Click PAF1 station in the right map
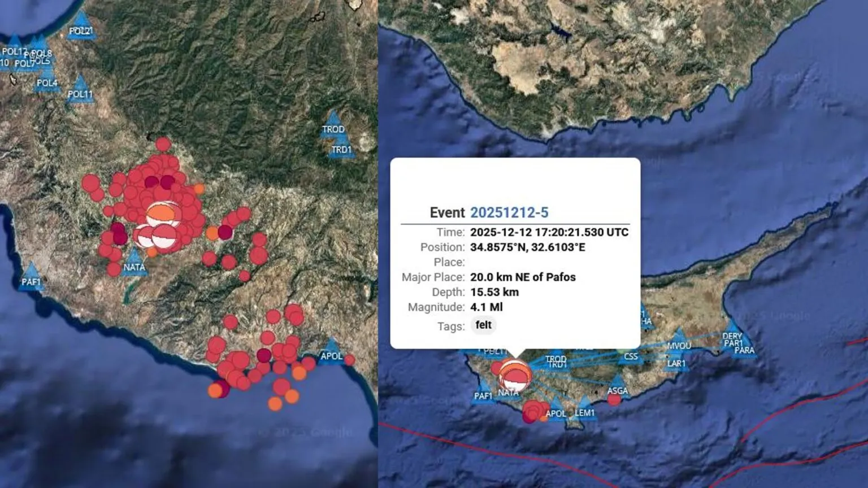This screenshot has width=868, height=488. point(483,393)
